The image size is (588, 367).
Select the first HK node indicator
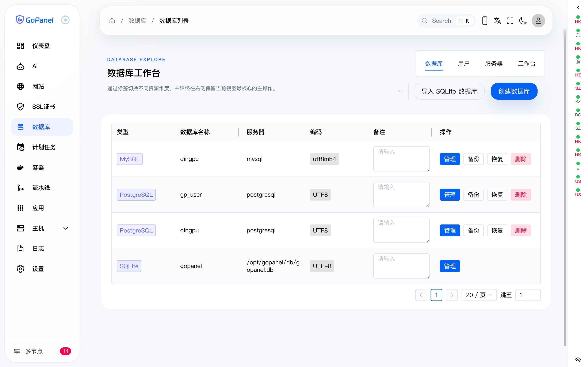pyautogui.click(x=578, y=19)
